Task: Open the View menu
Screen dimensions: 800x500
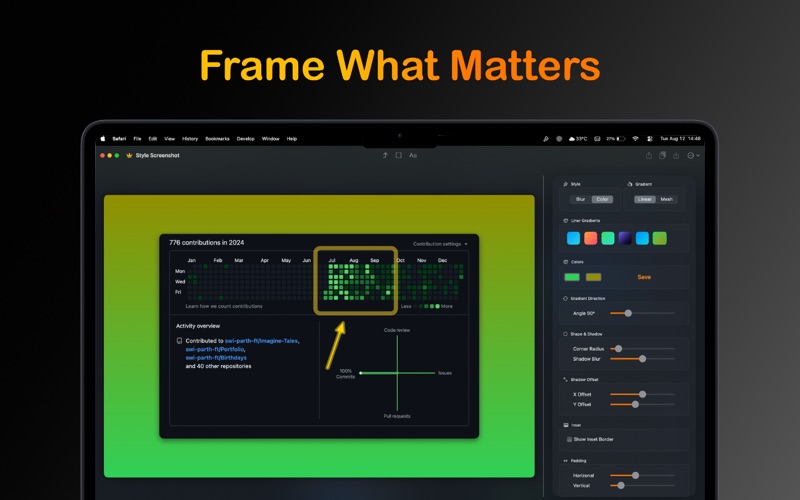Action: coord(169,139)
